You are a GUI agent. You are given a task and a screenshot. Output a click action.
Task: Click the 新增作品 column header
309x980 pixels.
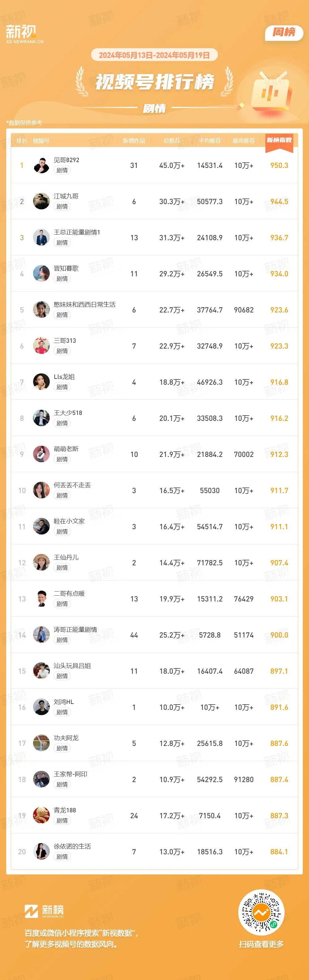pyautogui.click(x=134, y=141)
